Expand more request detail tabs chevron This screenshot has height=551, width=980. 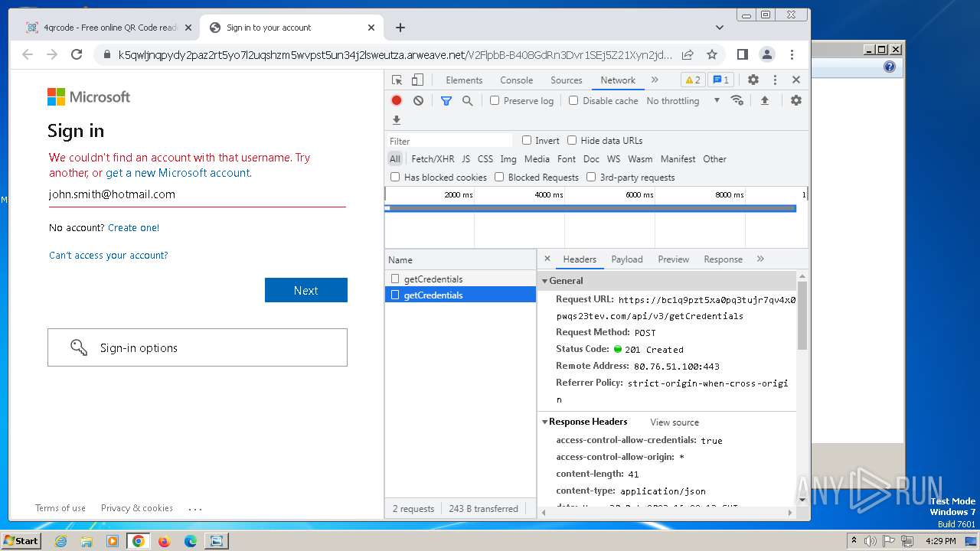coord(760,259)
